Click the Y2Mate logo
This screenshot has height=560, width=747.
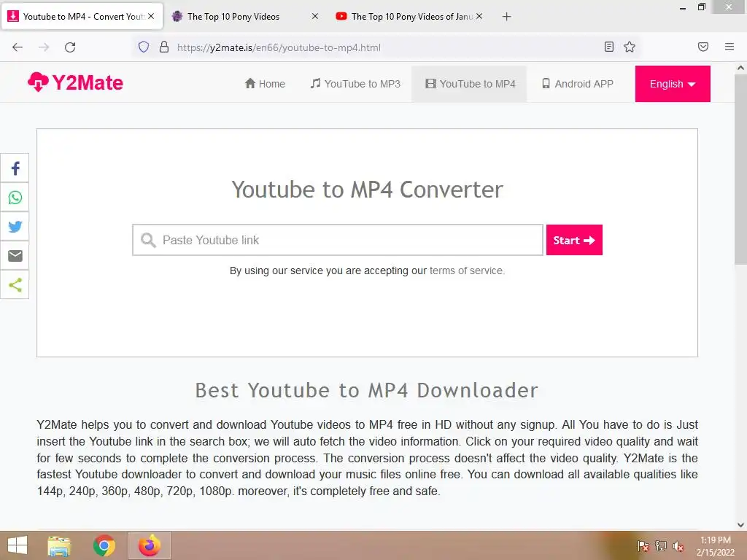tap(75, 82)
